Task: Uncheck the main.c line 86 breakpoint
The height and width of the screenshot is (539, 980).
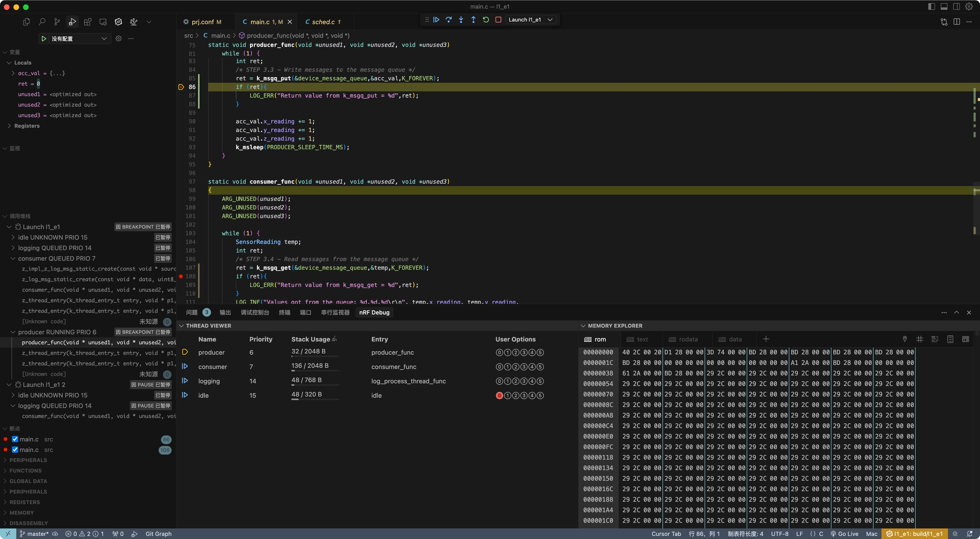Action: 15,439
